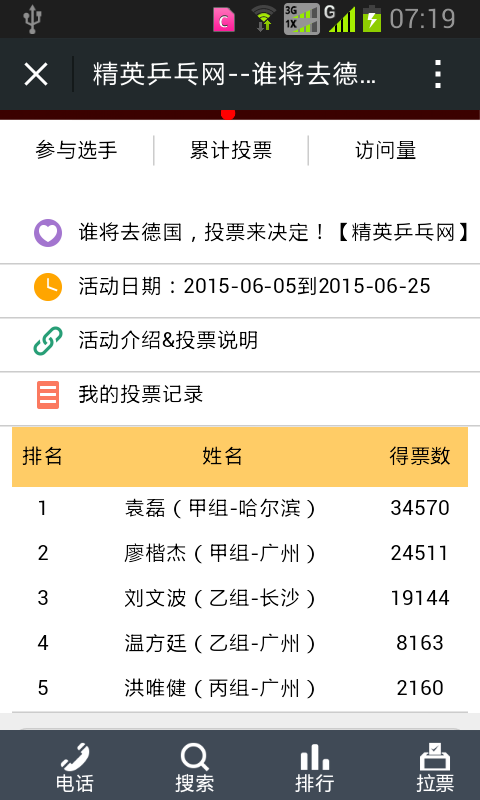Tap the 得票数 column header
This screenshot has width=480, height=800.
click(x=420, y=456)
